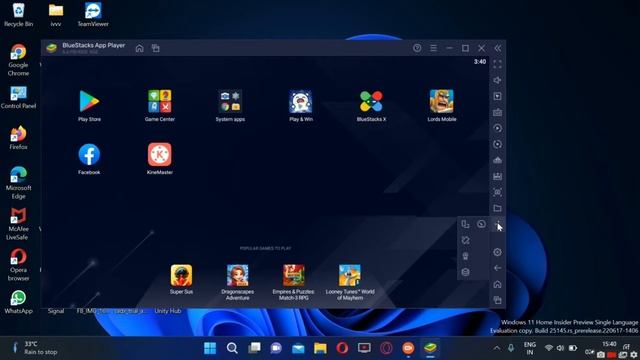Open the Facebook app in BlueStacks
The width and height of the screenshot is (640, 360).
pos(89,155)
